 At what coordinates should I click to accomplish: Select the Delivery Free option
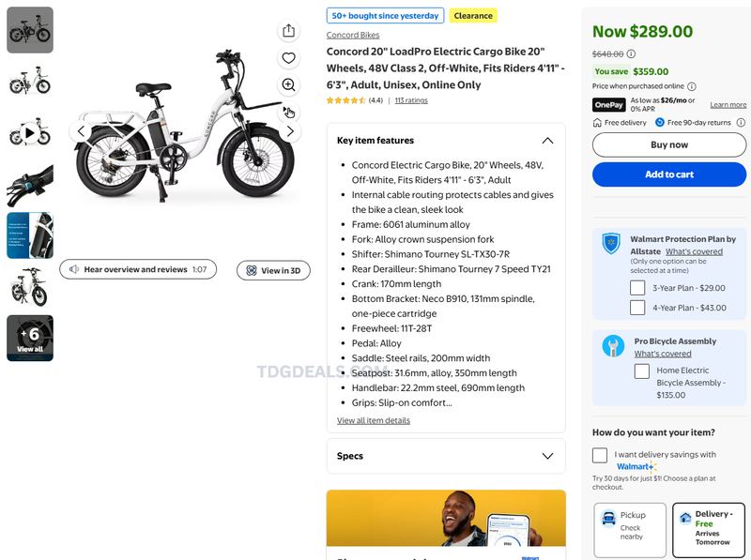709,529
